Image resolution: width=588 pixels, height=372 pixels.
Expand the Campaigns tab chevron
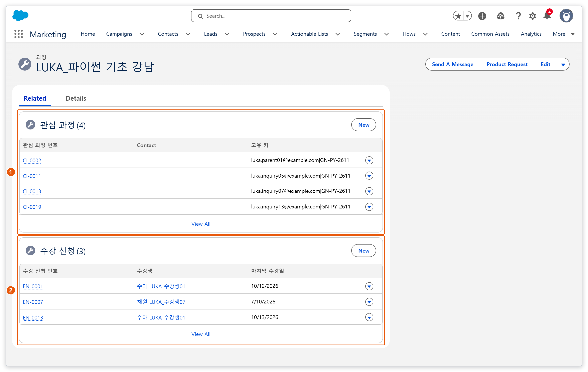coord(142,34)
